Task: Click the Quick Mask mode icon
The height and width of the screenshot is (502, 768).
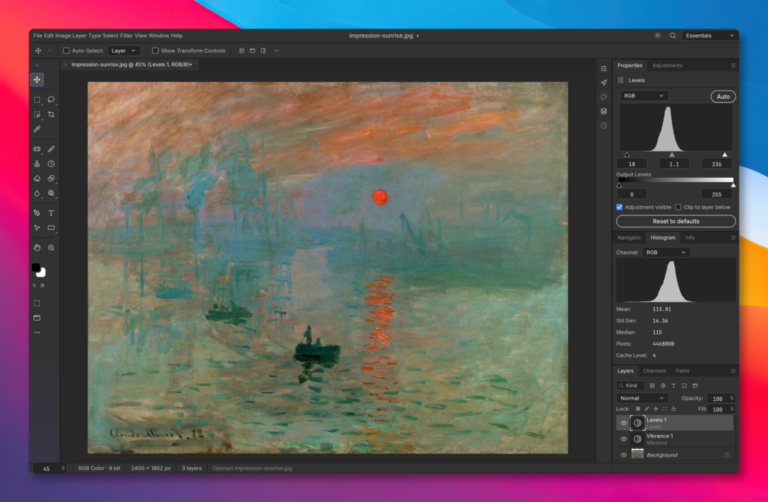Action: pyautogui.click(x=37, y=303)
